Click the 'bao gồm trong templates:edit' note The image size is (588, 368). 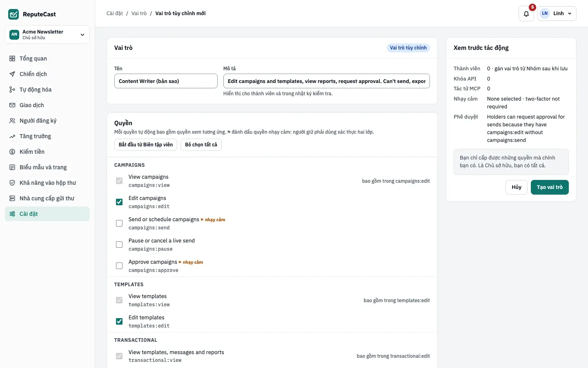click(396, 301)
